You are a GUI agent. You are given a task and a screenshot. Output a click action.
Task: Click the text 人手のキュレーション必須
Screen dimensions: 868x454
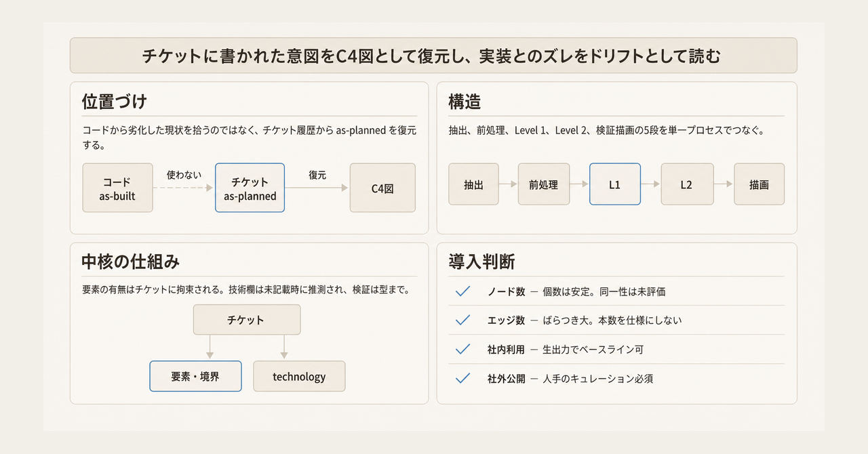click(x=597, y=379)
